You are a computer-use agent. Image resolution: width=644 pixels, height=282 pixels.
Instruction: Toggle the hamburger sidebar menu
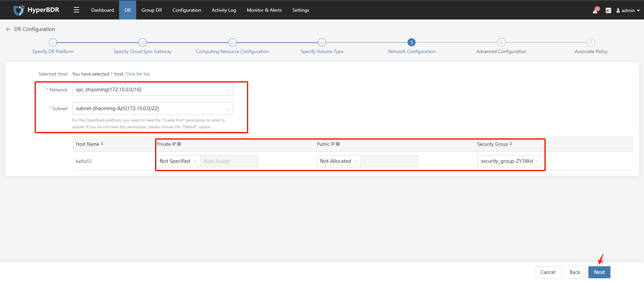tap(76, 10)
